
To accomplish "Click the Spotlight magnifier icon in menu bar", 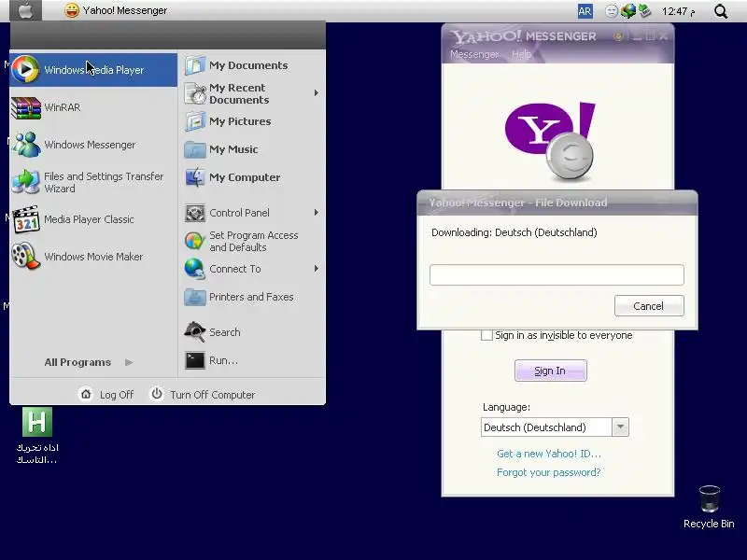I will pyautogui.click(x=721, y=11).
